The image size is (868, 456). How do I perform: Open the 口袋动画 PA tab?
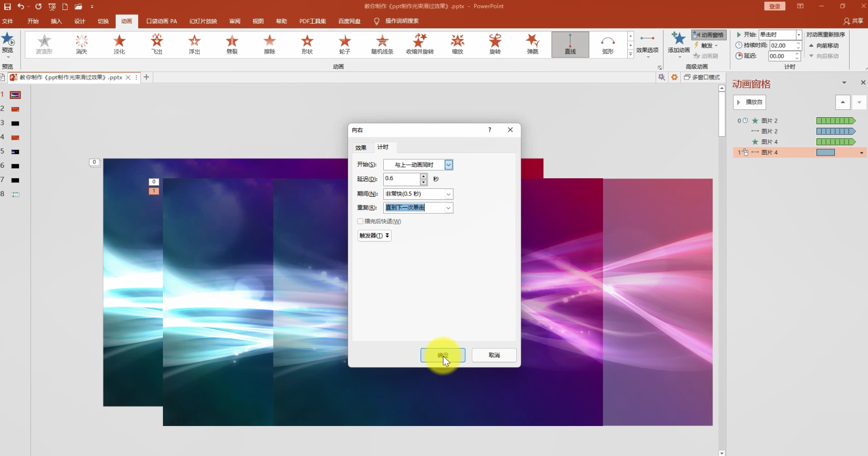pyautogui.click(x=161, y=21)
